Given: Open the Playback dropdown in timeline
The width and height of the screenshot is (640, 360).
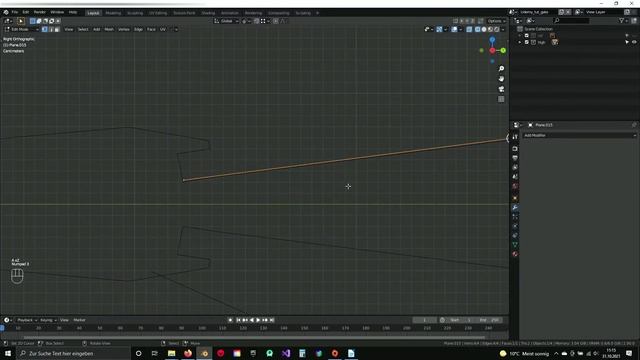Looking at the screenshot, I should [x=27, y=320].
